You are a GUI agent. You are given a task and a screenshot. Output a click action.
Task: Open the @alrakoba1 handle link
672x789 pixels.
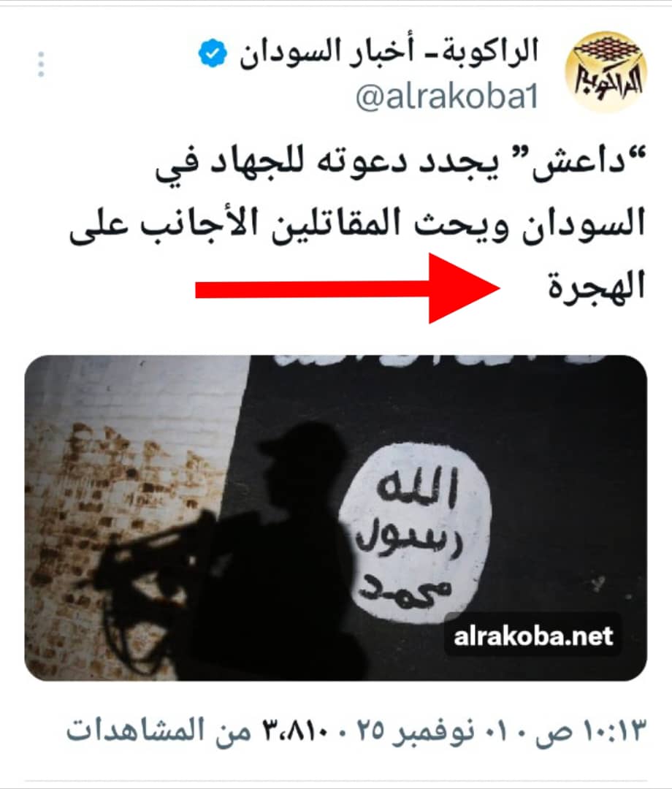447,96
